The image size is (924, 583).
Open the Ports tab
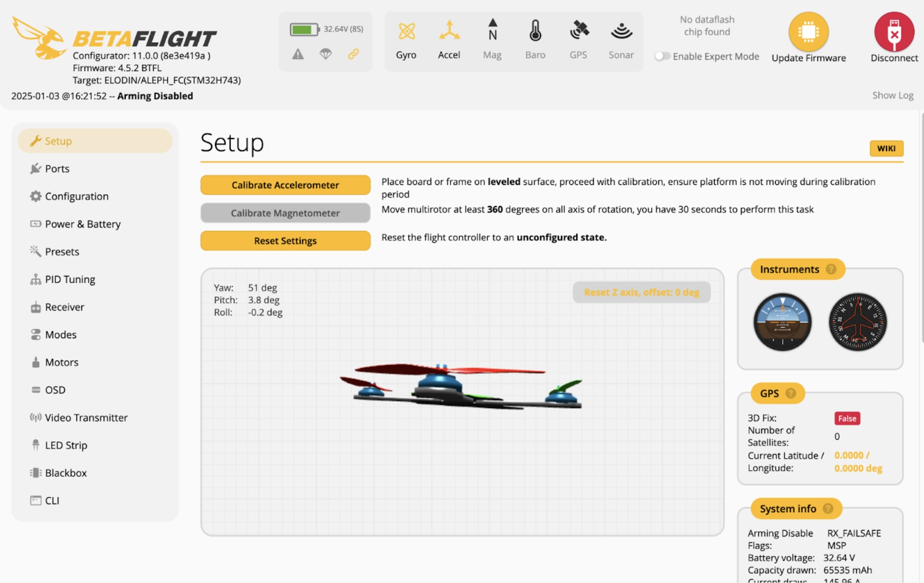coord(95,169)
